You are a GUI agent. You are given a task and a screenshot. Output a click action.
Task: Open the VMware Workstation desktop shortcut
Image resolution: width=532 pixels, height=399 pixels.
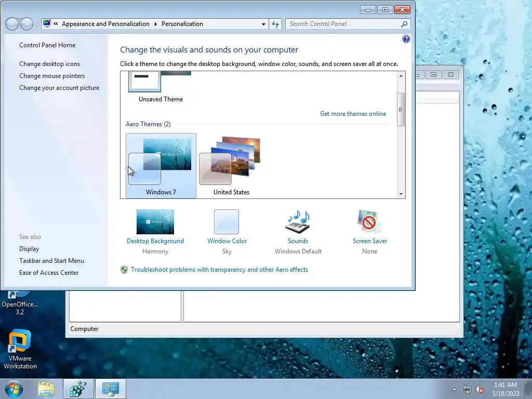click(20, 349)
